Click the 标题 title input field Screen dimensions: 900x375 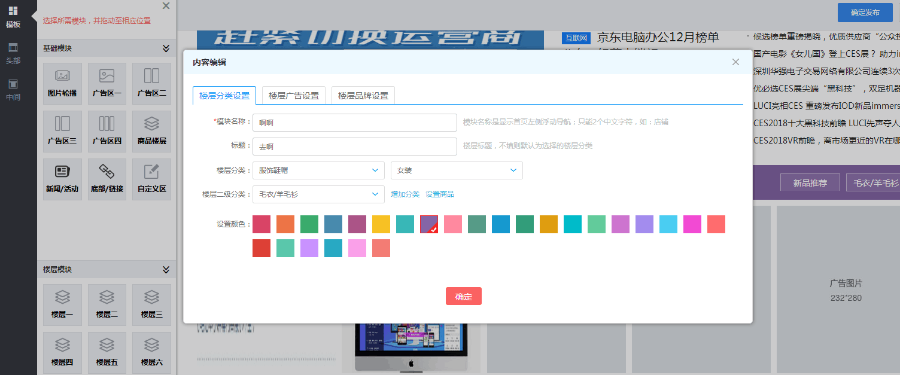[x=354, y=146]
